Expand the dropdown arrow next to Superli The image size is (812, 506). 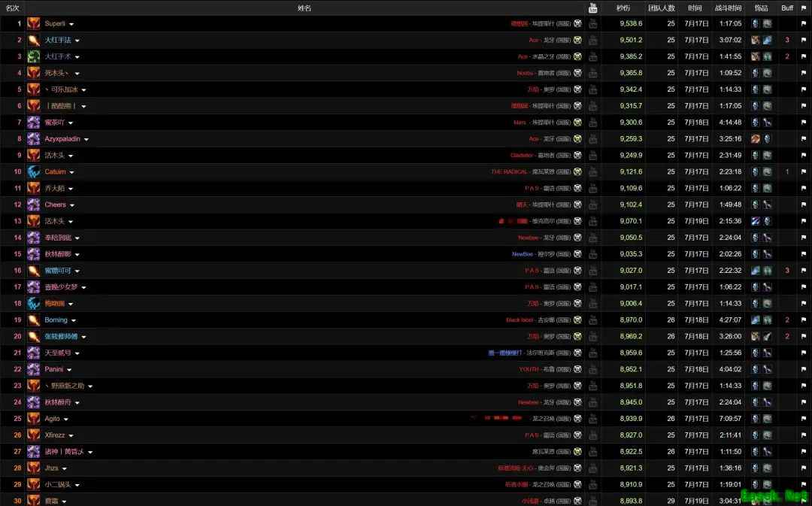pos(71,24)
